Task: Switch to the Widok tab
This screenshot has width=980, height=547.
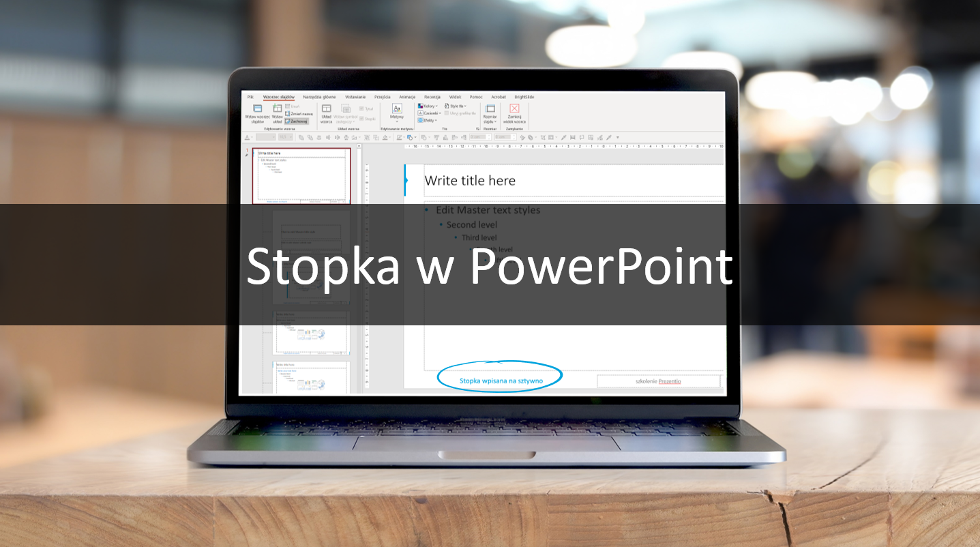Action: click(x=455, y=97)
